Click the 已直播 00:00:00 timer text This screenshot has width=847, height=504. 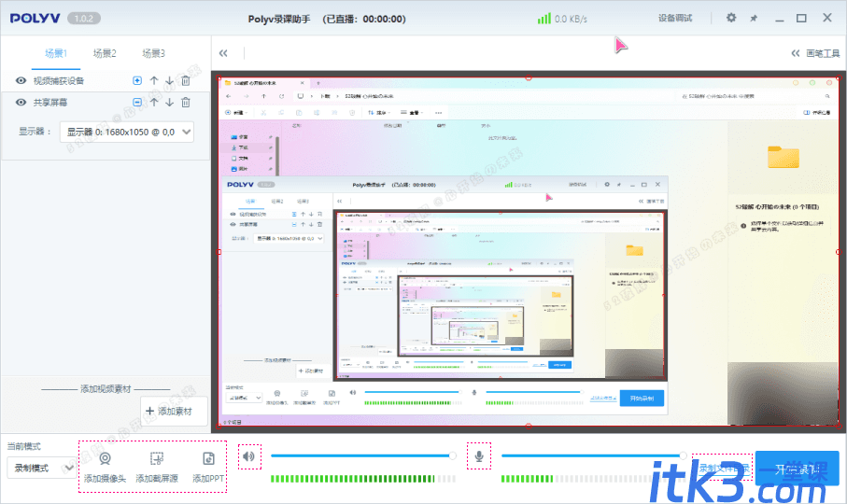click(x=363, y=19)
